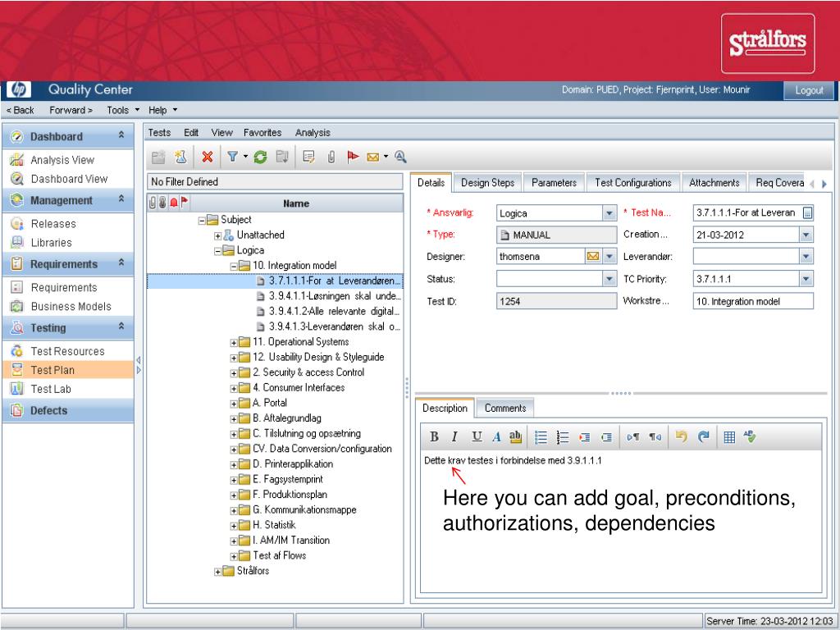Screen dimensions: 840x630
Task: Expand the Unattached node
Action: [217, 235]
